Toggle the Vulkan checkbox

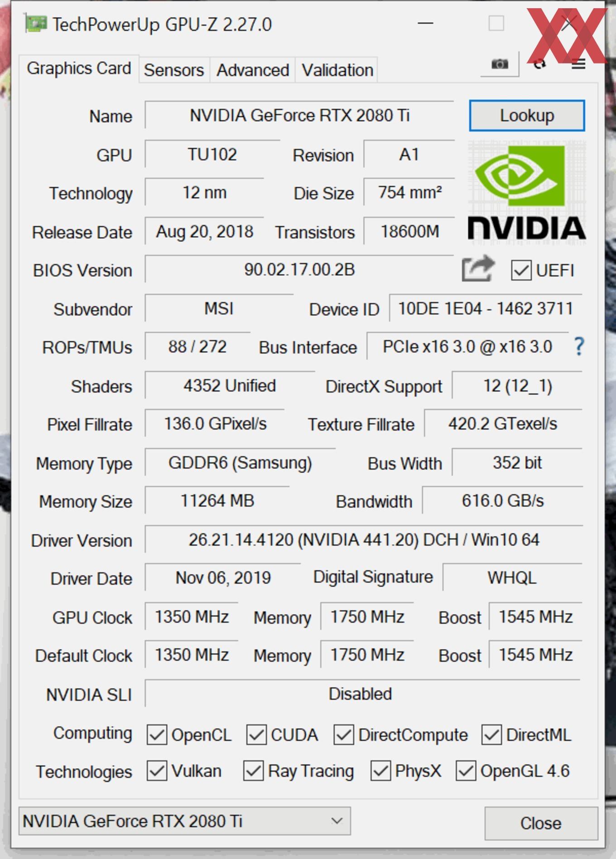point(157,771)
